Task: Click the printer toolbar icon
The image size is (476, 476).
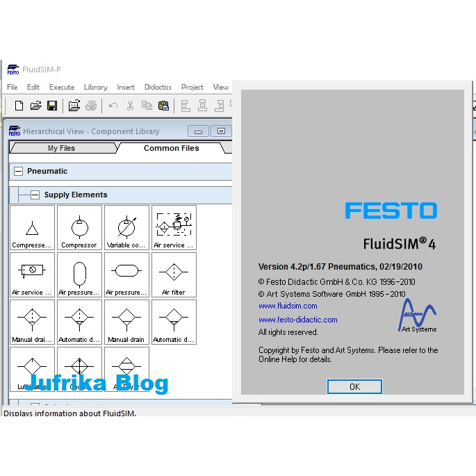Action: pyautogui.click(x=91, y=106)
